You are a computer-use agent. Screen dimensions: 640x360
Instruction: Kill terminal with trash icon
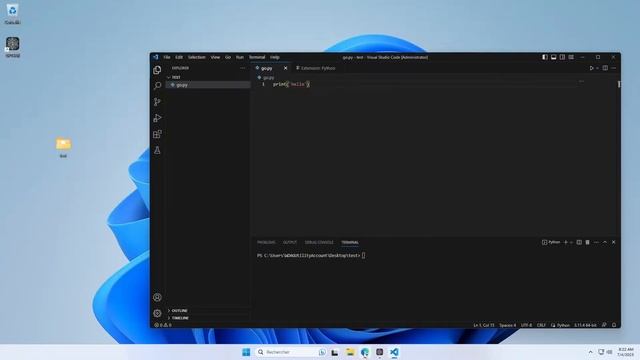tap(587, 242)
